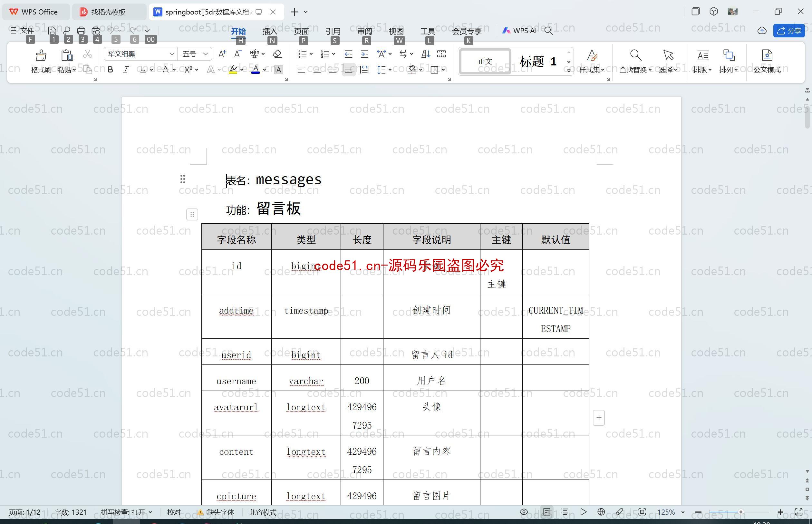Click the vertical scrollbar thumb
812x524 pixels.
[807, 117]
